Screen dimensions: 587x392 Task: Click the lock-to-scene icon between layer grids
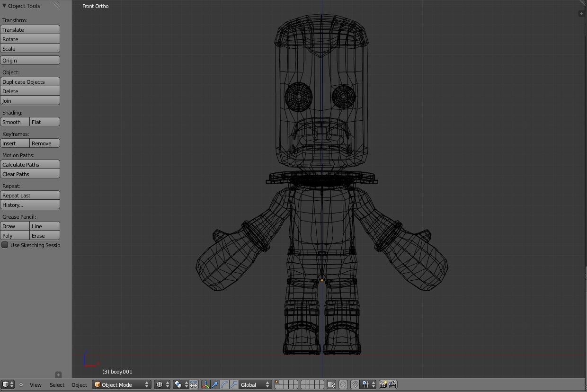point(331,384)
